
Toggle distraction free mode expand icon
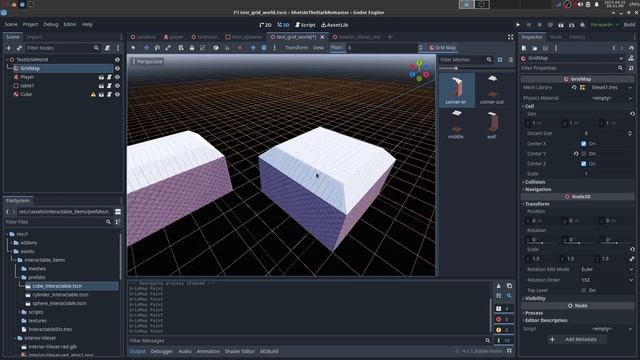tap(511, 37)
